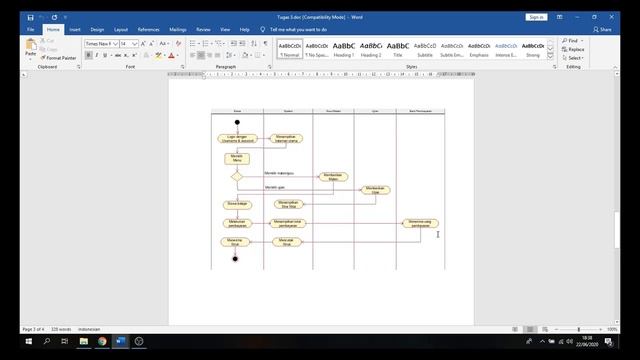Expand the Styles gallery
The width and height of the screenshot is (640, 360).
[x=550, y=56]
